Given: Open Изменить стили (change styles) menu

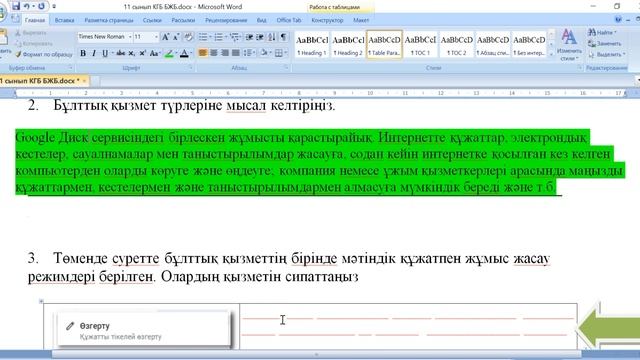Looking at the screenshot, I should point(569,45).
